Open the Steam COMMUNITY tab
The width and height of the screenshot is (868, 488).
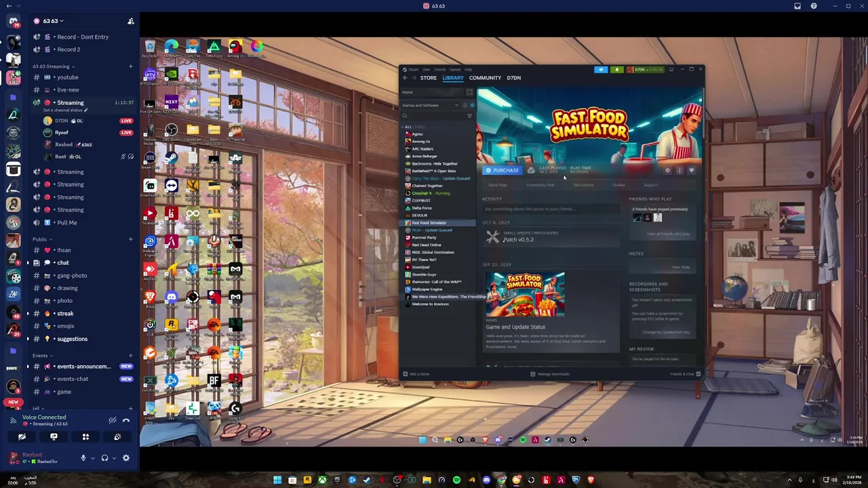tap(485, 78)
